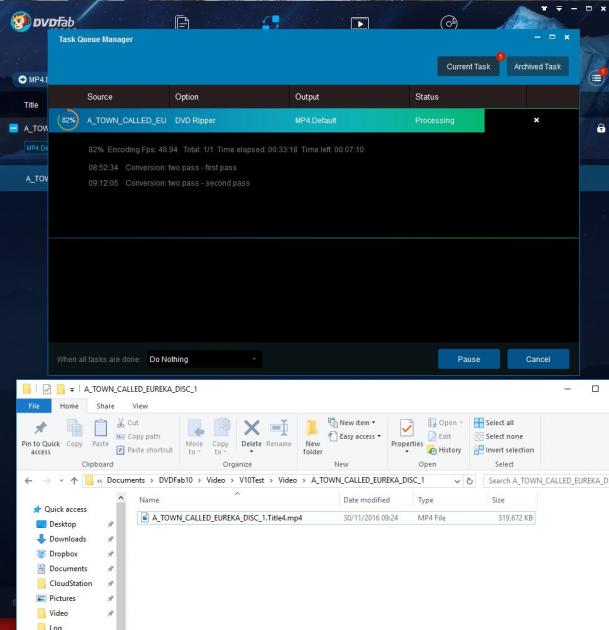Open file Properties in ribbon

tap(407, 433)
